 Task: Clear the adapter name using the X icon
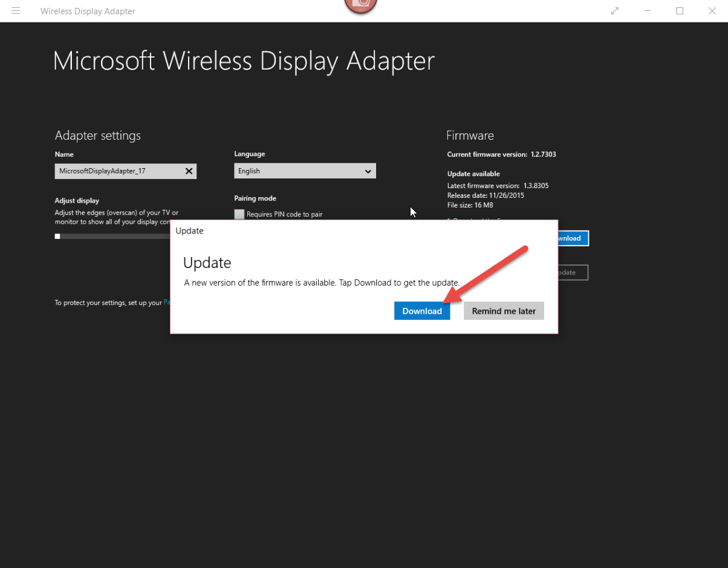[189, 171]
